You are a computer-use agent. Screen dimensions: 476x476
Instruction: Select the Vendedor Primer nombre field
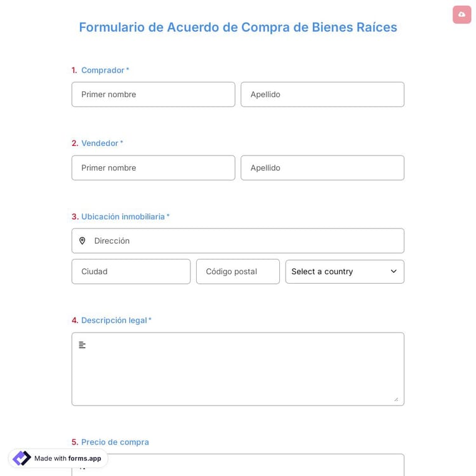[x=153, y=168]
